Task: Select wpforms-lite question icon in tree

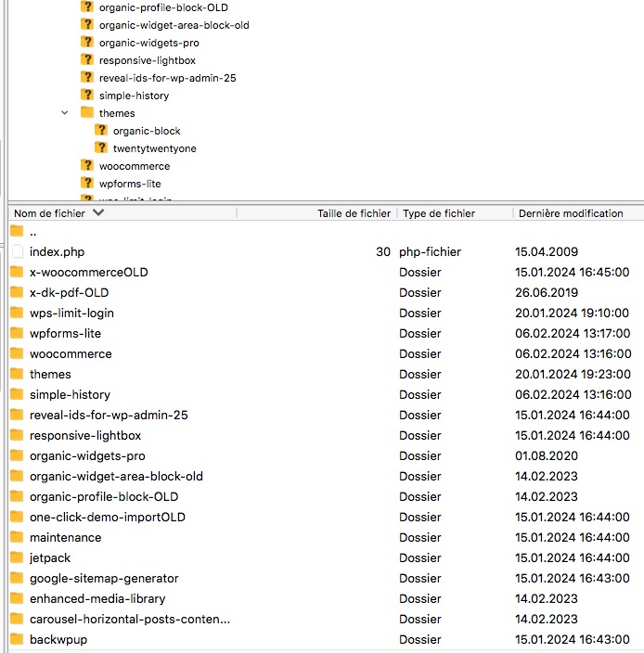Action: click(x=87, y=184)
